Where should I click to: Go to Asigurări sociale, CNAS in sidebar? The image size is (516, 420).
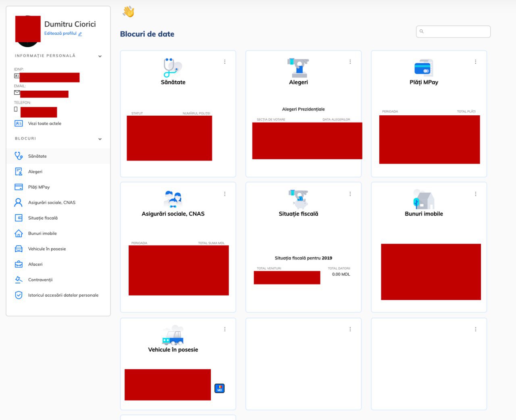pos(58,202)
